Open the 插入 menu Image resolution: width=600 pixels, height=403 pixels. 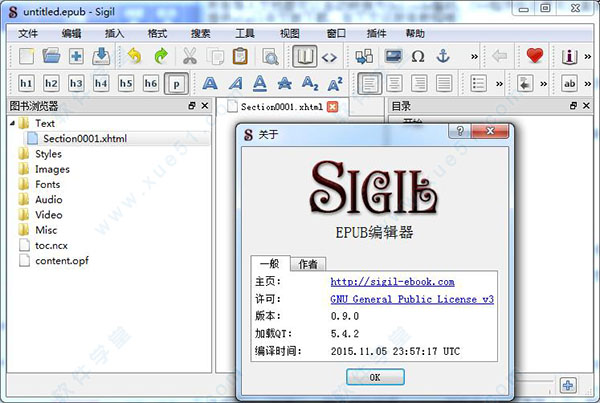[x=114, y=34]
